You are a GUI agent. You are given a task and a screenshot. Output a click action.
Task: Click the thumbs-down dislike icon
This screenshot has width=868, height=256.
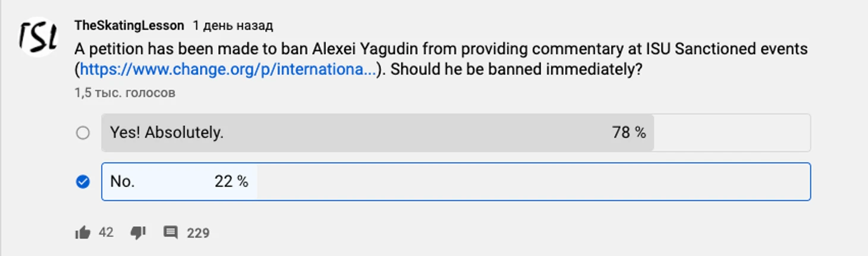click(138, 233)
